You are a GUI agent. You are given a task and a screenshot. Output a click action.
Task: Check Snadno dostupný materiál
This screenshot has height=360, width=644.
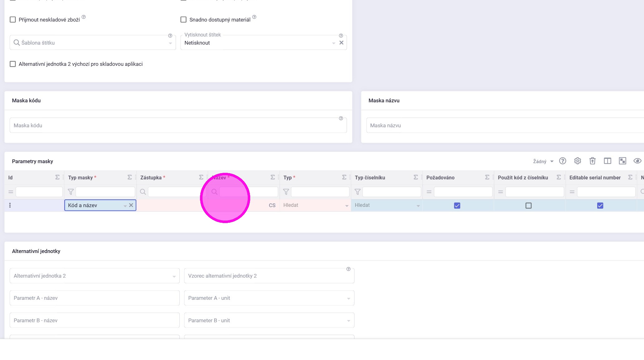[183, 20]
